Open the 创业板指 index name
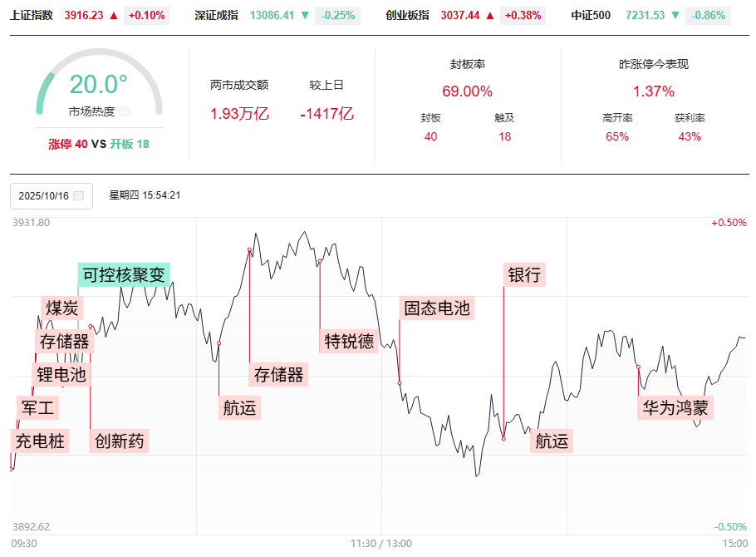Viewport: 756px width, 557px height. (x=408, y=15)
